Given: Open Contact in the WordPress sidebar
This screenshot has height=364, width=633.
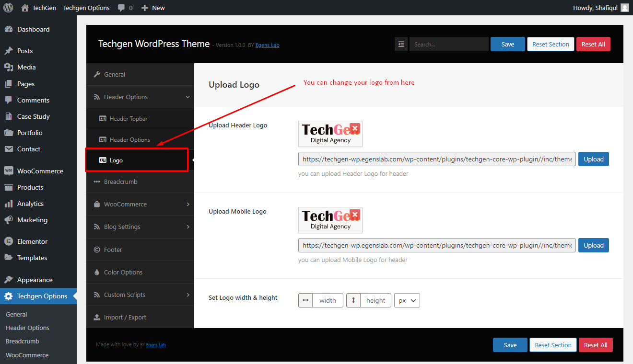Looking at the screenshot, I should [x=38, y=149].
